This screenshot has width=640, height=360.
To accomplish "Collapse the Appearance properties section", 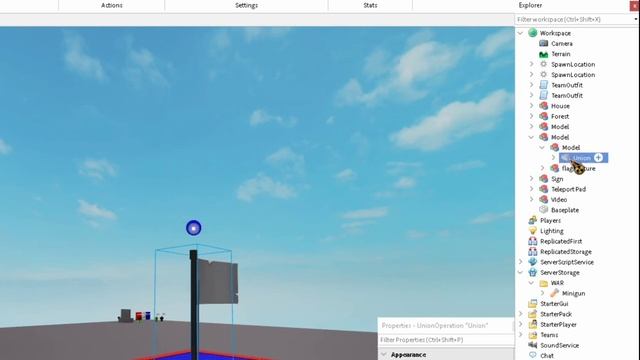I will (x=384, y=355).
